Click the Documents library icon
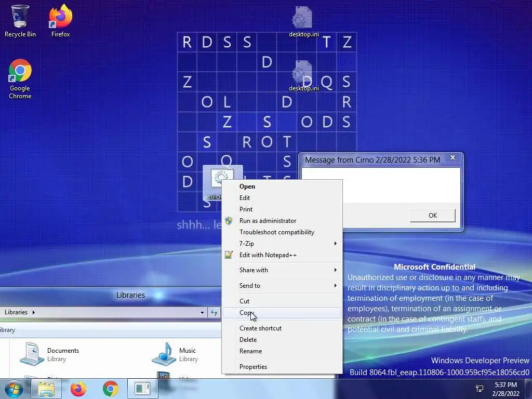 coord(32,354)
